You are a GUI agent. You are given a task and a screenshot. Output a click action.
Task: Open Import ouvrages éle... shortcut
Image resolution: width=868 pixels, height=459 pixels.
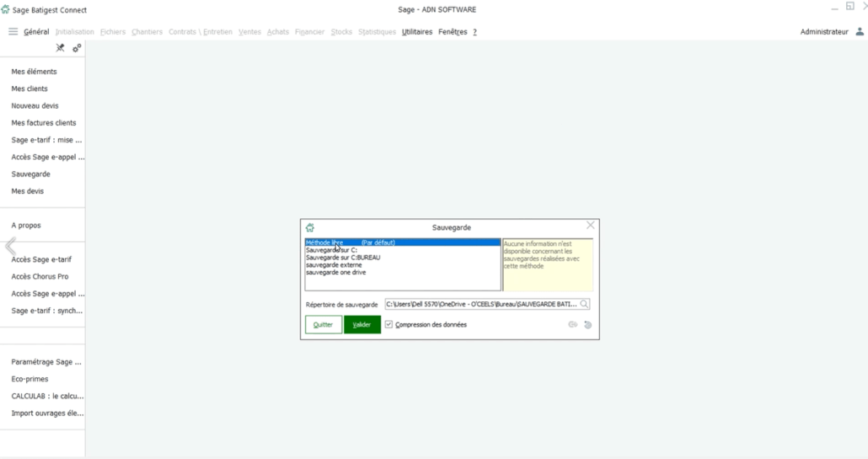point(47,414)
